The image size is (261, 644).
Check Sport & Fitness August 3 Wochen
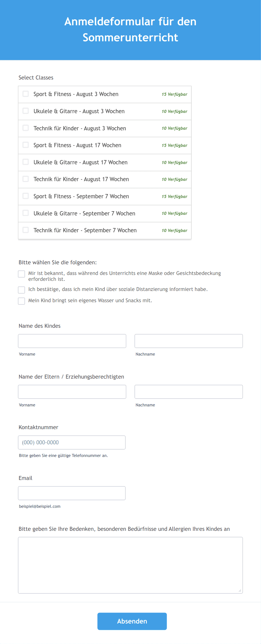[26, 94]
